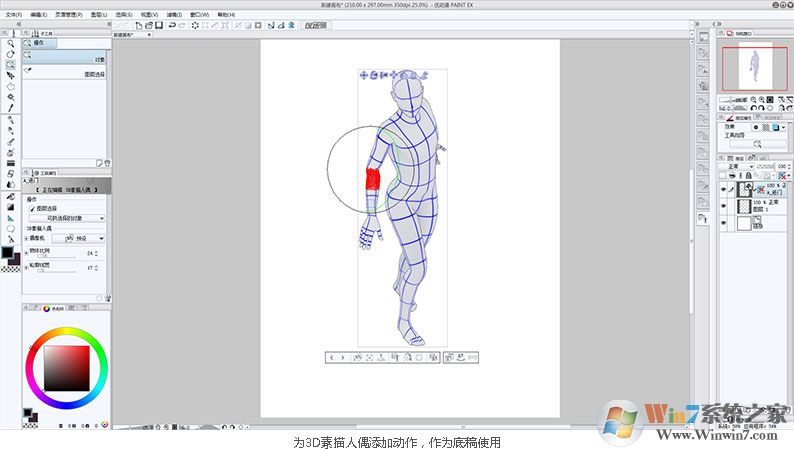The image size is (794, 449).
Task: Toggle the tone effect icon in Layer Property
Action: (766, 128)
